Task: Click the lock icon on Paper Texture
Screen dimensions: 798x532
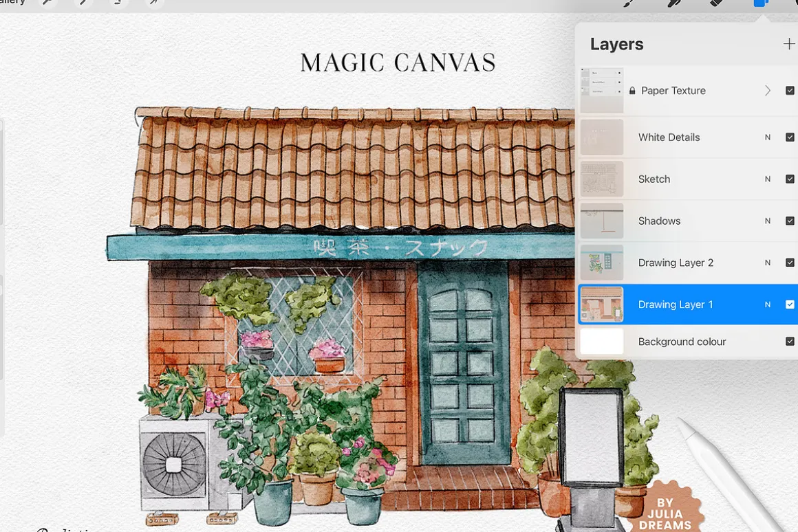Action: [632, 91]
